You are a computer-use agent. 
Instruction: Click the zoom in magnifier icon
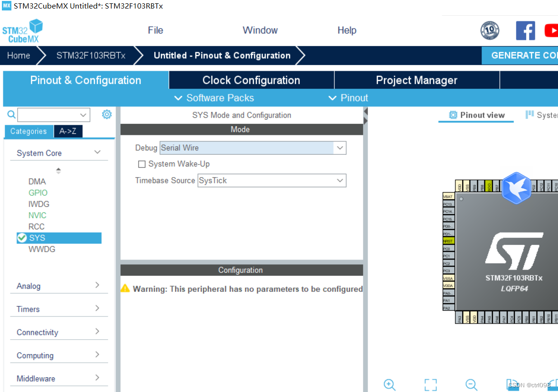[x=389, y=384]
